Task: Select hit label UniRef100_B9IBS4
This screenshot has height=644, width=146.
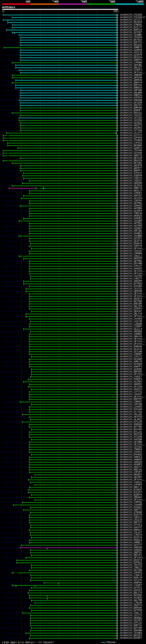Action: [x=131, y=22]
